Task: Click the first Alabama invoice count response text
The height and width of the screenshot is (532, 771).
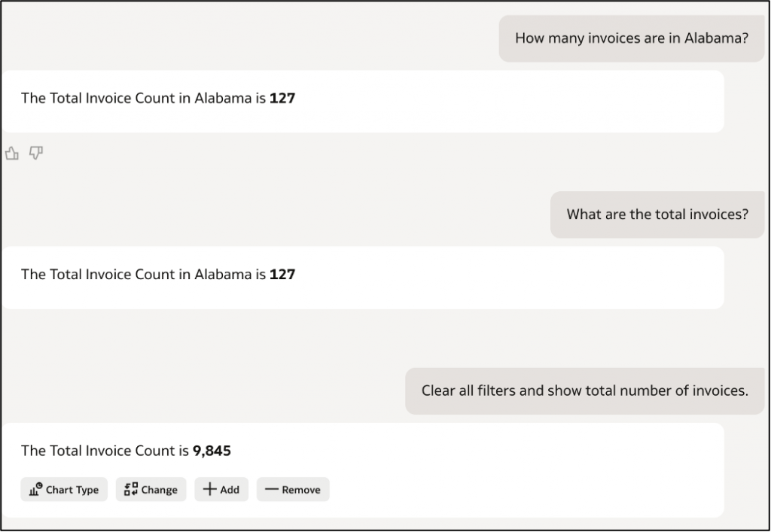Action: click(x=144, y=99)
